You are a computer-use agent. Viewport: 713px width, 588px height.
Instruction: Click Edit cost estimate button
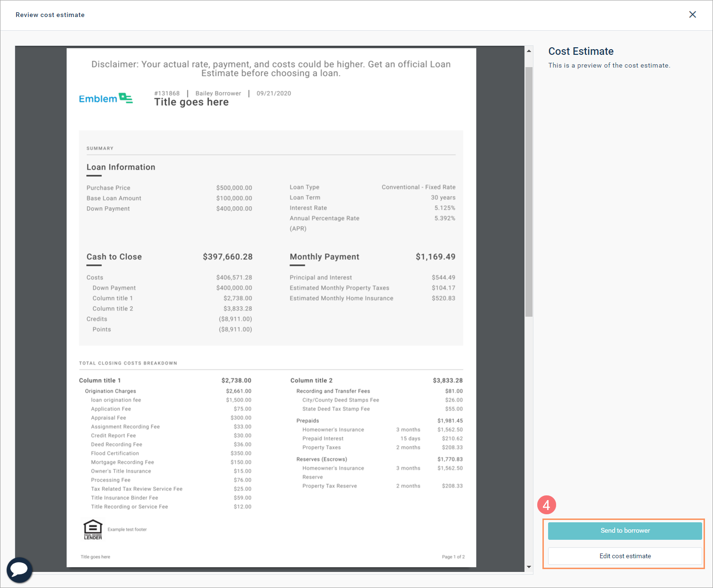625,556
